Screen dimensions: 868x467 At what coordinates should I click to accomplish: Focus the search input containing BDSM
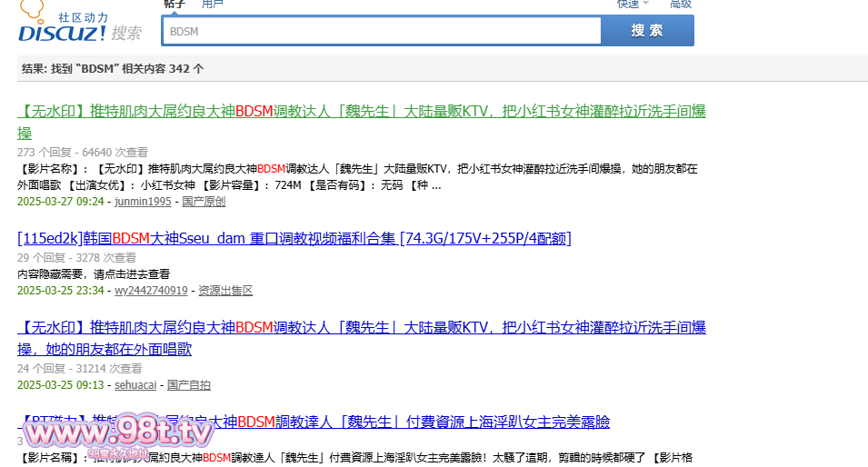[x=382, y=31]
